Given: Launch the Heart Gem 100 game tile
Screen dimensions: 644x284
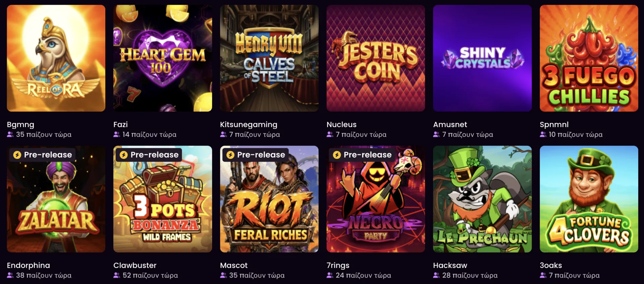Looking at the screenshot, I should click(163, 58).
